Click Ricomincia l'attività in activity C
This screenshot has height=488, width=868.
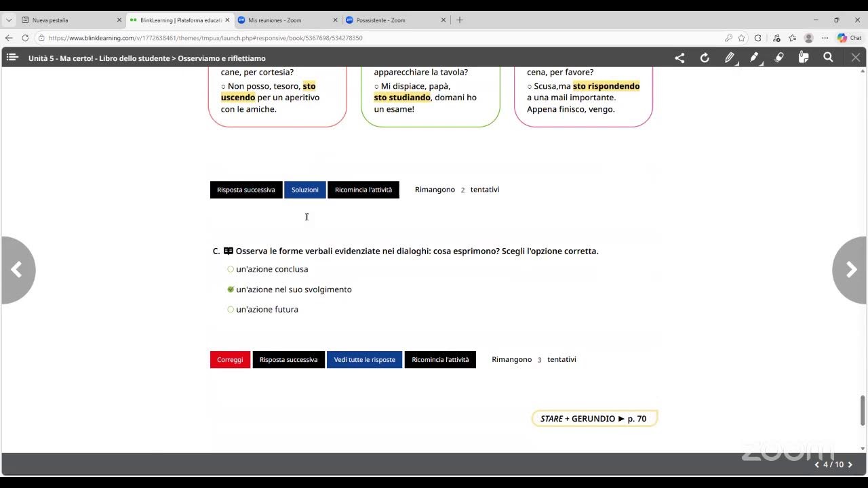click(x=440, y=359)
